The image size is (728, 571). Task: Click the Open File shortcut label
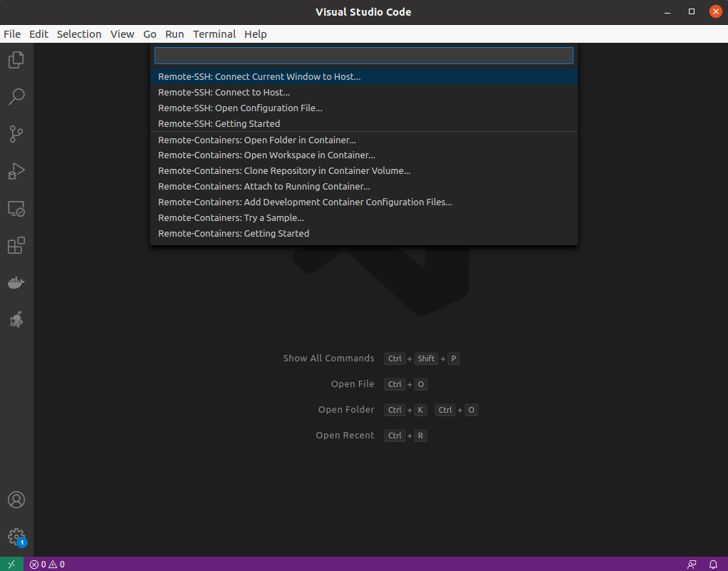[353, 384]
